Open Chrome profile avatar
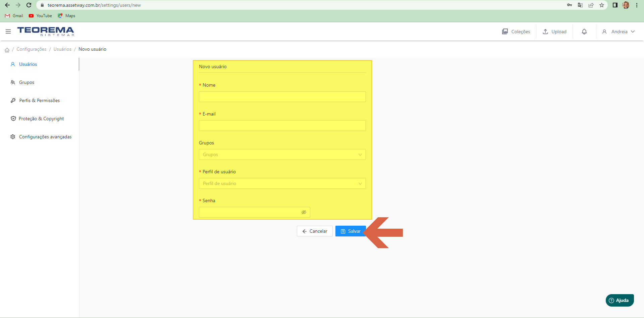 (x=626, y=5)
